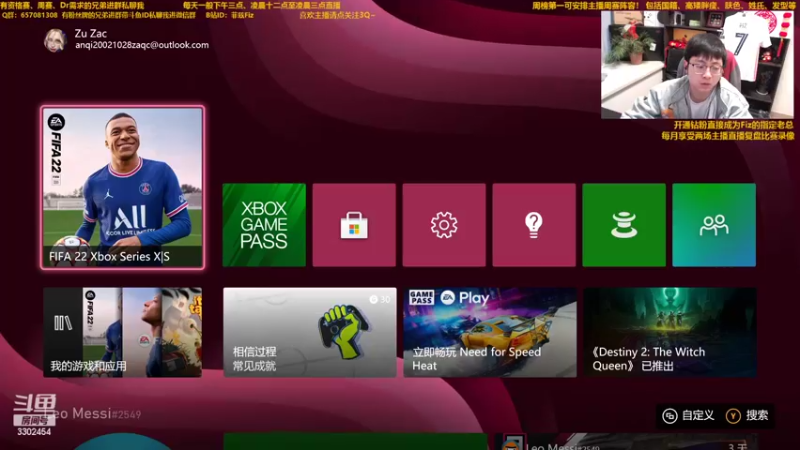Launch FIFA 22 Xbox Series X|S
The image size is (800, 450).
(122, 187)
